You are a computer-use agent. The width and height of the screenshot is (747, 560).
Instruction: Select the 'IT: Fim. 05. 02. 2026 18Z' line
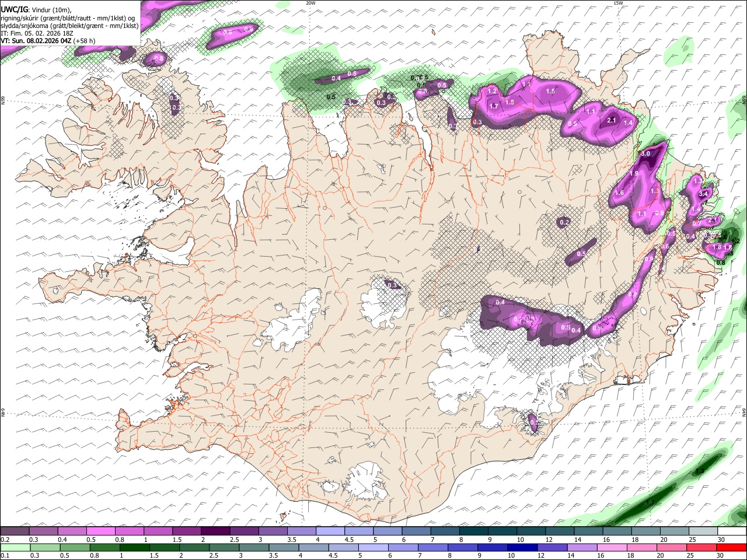pos(37,33)
